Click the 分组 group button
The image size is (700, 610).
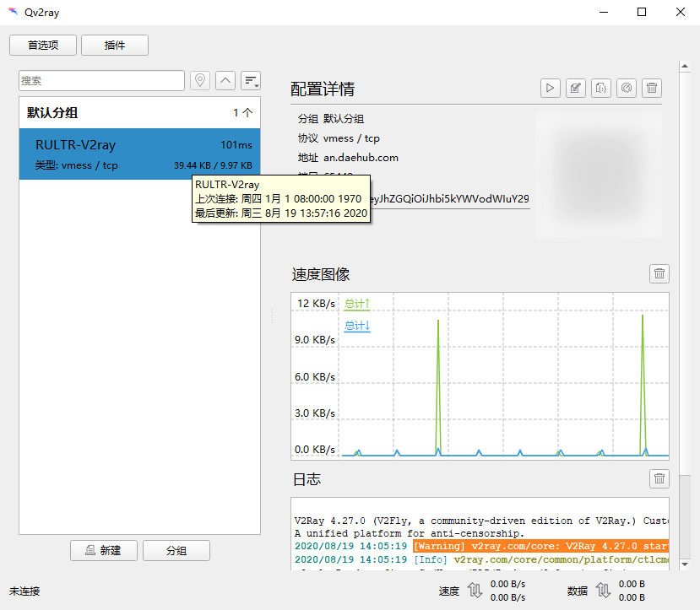pos(176,550)
